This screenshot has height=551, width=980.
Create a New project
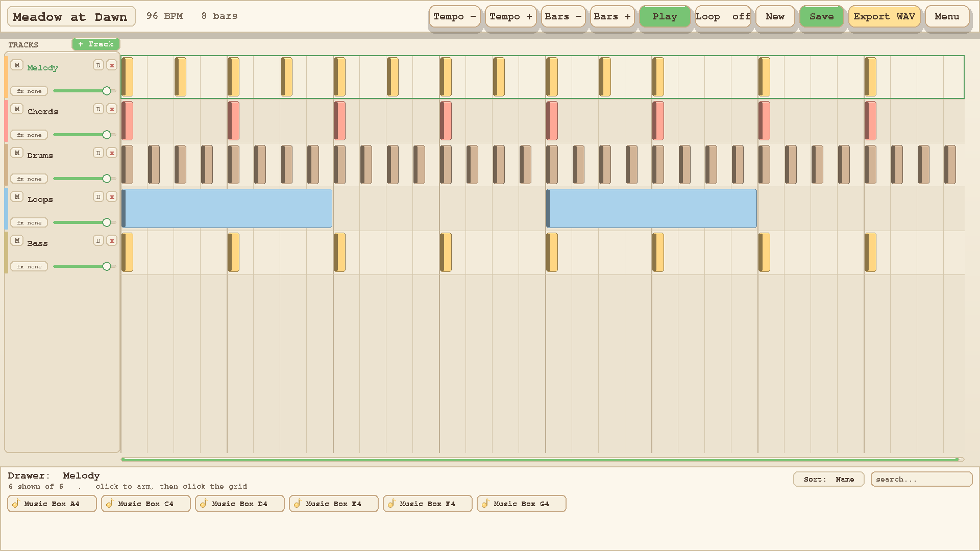click(x=775, y=17)
